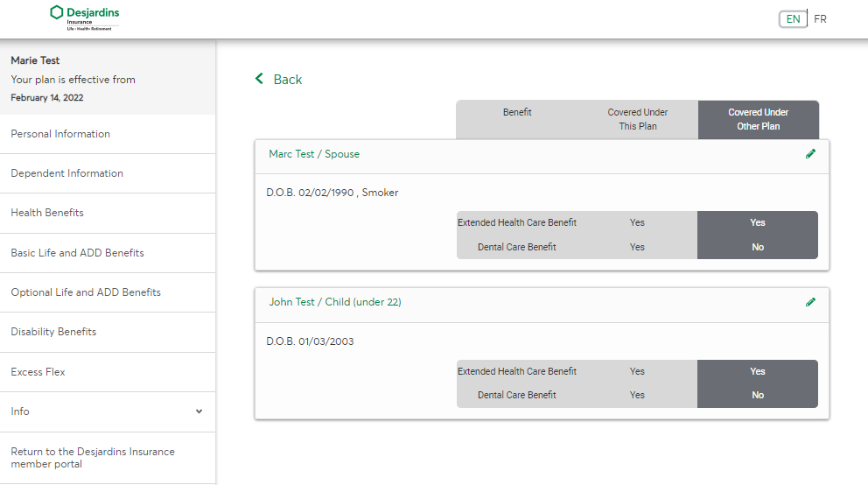
Task: Open Disability Benefits section
Action: (108, 332)
